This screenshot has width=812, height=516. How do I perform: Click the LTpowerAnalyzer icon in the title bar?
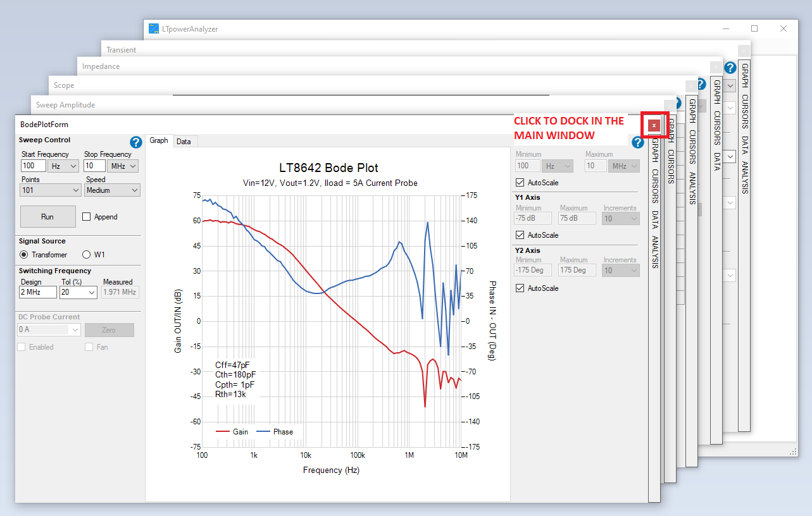coord(153,28)
